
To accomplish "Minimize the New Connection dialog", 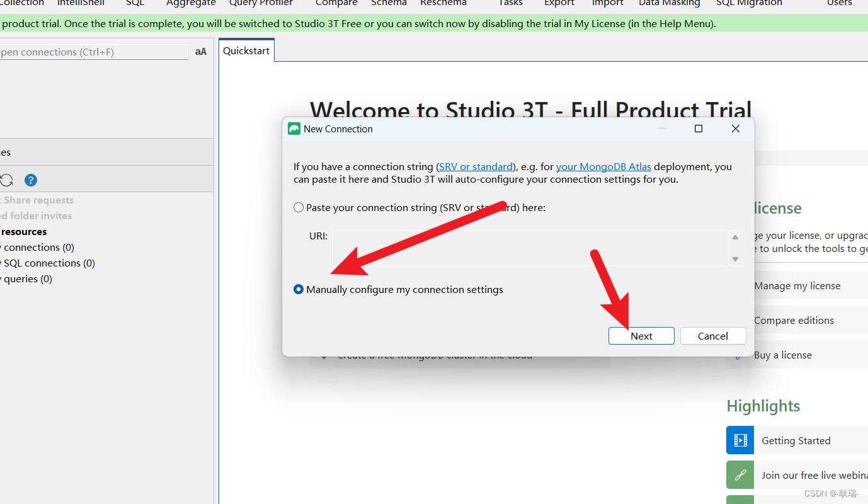I will [x=662, y=129].
